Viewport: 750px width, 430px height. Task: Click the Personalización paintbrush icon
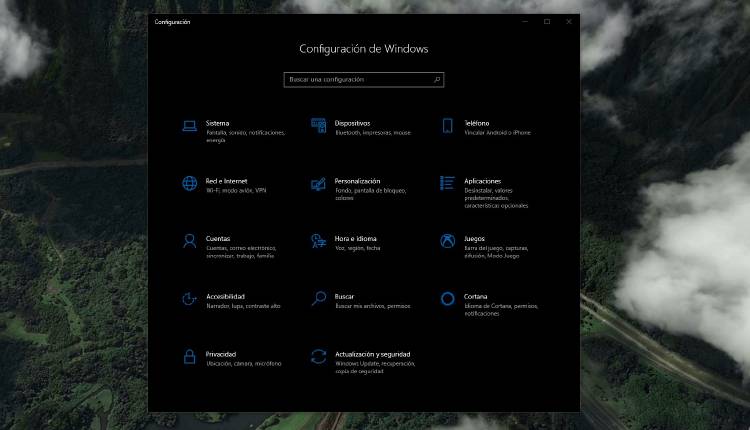coord(319,184)
